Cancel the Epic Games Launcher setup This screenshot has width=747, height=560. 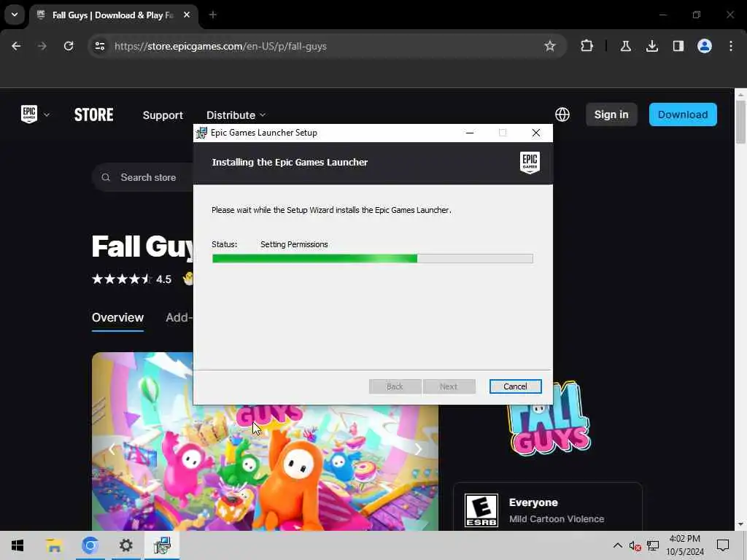(x=515, y=386)
